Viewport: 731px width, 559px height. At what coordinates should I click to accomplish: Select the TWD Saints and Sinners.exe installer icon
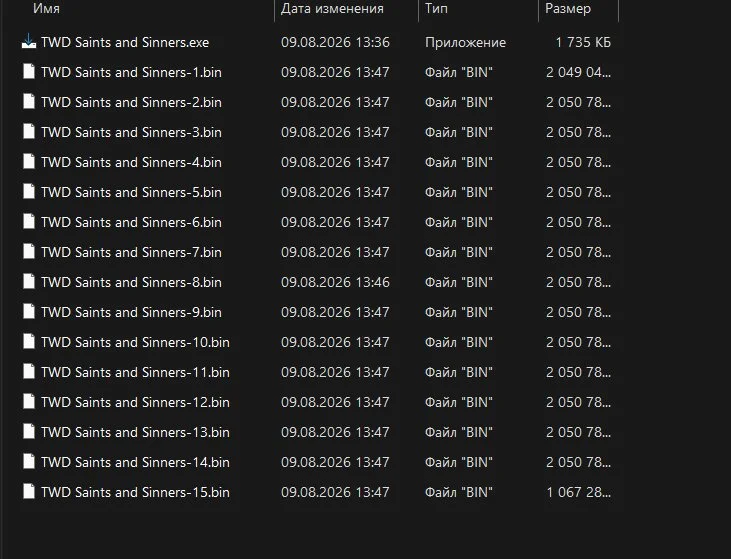[29, 42]
